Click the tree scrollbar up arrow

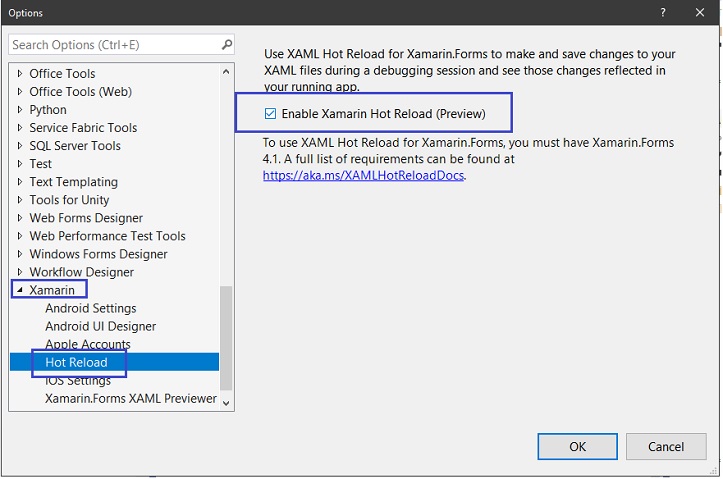(x=226, y=71)
